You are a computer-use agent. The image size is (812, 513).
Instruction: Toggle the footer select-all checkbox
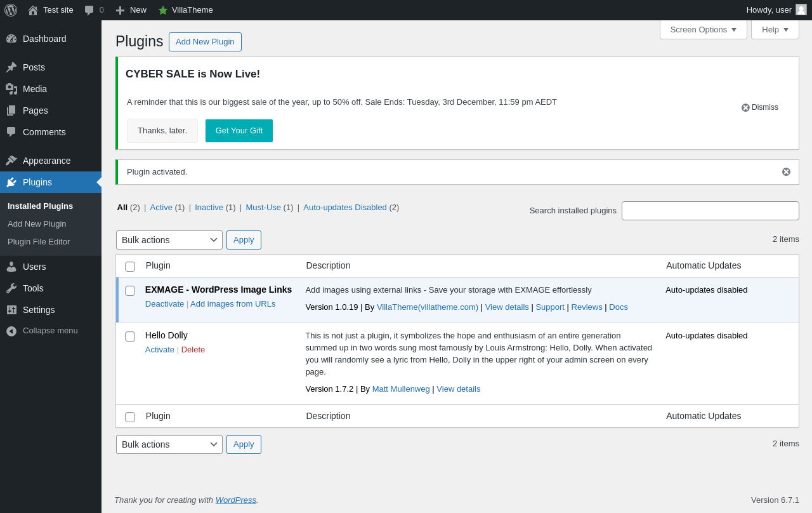130,417
